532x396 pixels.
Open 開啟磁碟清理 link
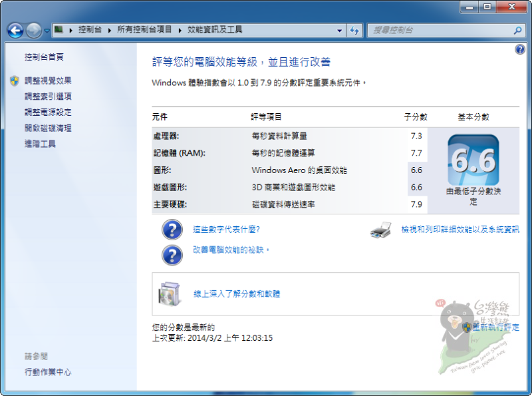(x=48, y=128)
